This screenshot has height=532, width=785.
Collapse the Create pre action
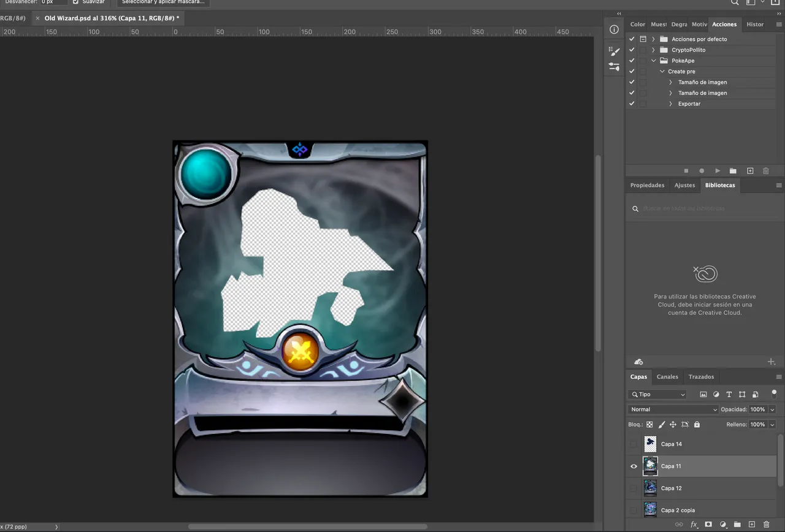click(x=662, y=71)
